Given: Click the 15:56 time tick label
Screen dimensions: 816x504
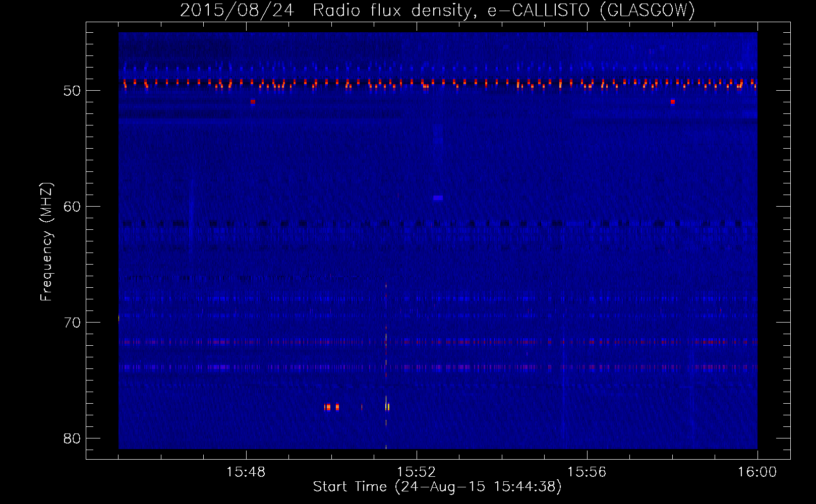Looking at the screenshot, I should click(x=587, y=472).
